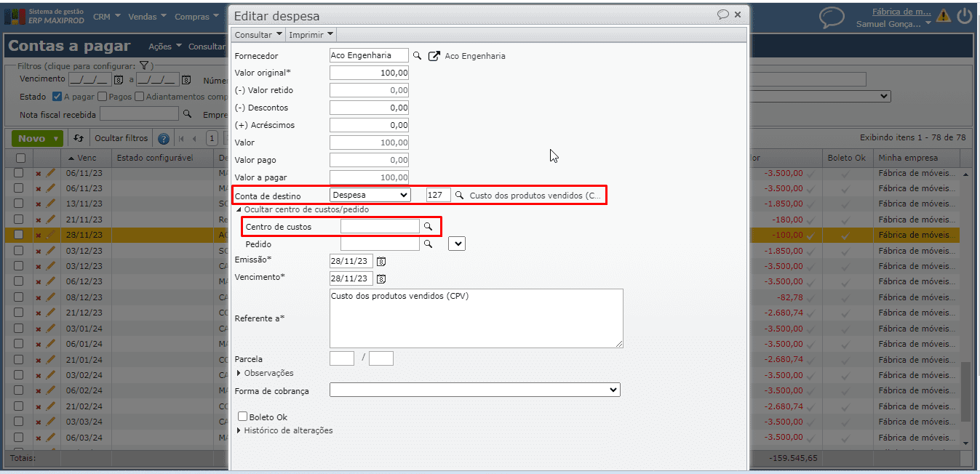
Task: Expand Histórico de alterações section
Action: point(284,430)
